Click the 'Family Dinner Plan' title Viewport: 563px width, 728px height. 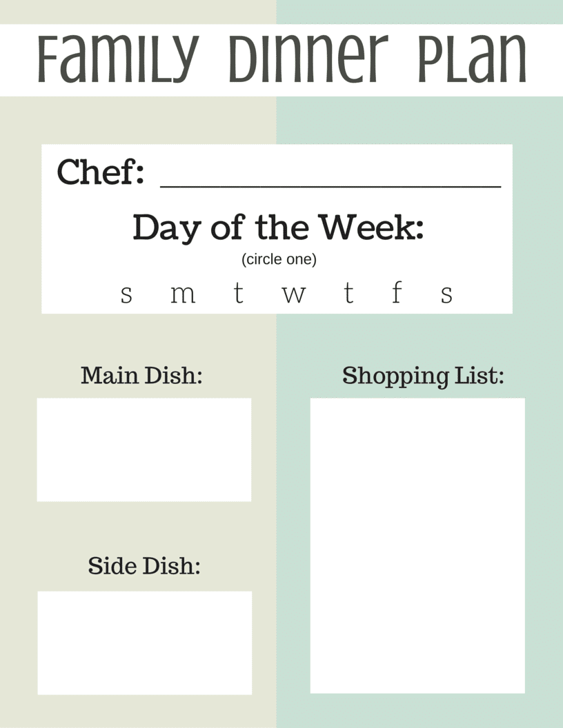281,59
